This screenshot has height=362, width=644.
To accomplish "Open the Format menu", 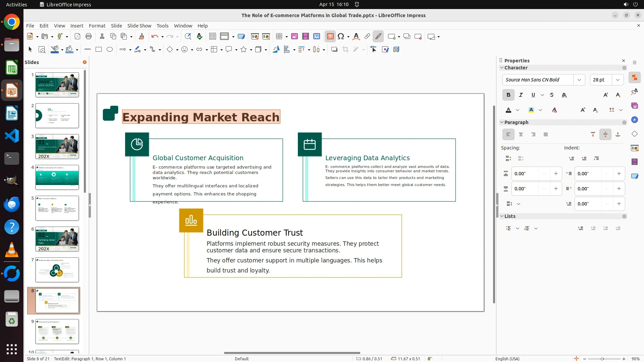I will coord(97,26).
